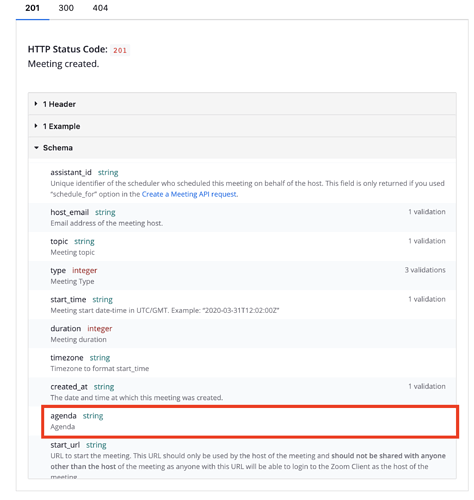Show the 1 validation for start_time
Viewport: 474px width, 500px height.
point(427,299)
